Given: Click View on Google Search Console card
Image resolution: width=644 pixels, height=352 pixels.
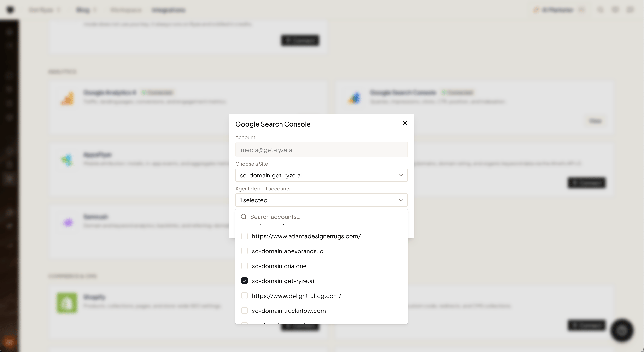Looking at the screenshot, I should pyautogui.click(x=595, y=121).
